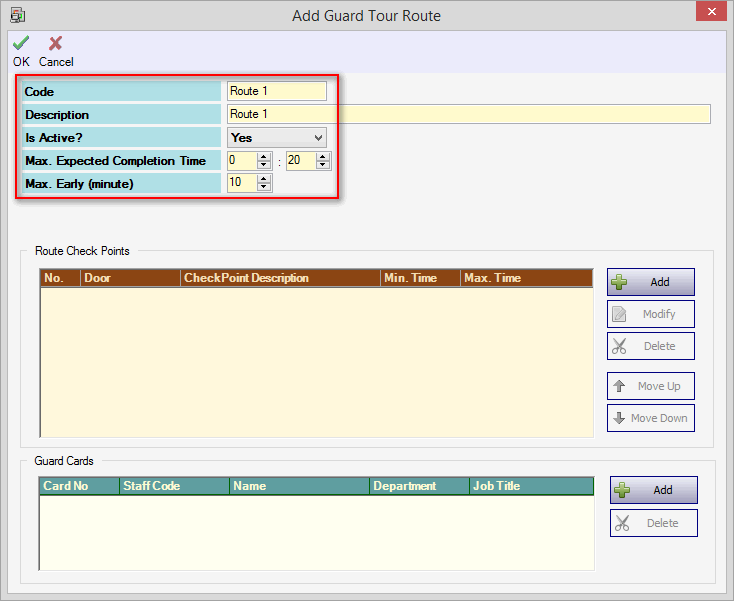Click the application icon in title bar
Image resolution: width=734 pixels, height=601 pixels.
(17, 15)
